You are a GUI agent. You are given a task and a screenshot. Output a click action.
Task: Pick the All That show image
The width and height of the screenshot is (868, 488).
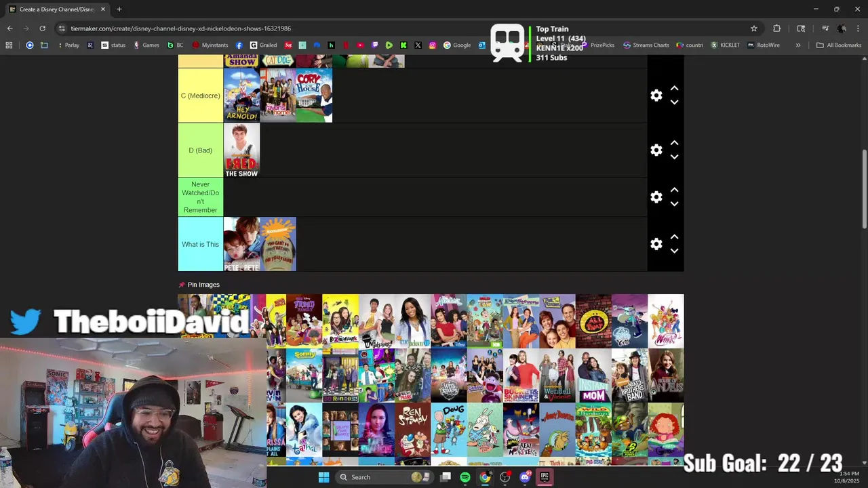(x=593, y=321)
